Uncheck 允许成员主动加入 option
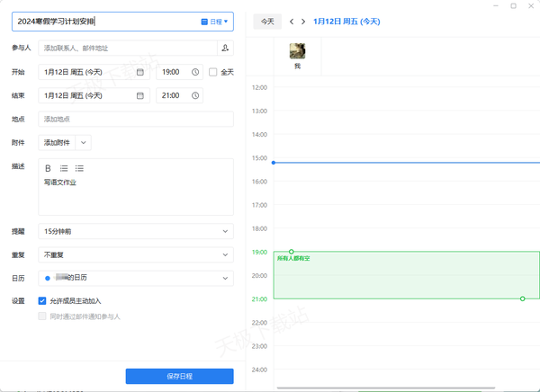Screen dimensions: 540x392 tap(42, 301)
